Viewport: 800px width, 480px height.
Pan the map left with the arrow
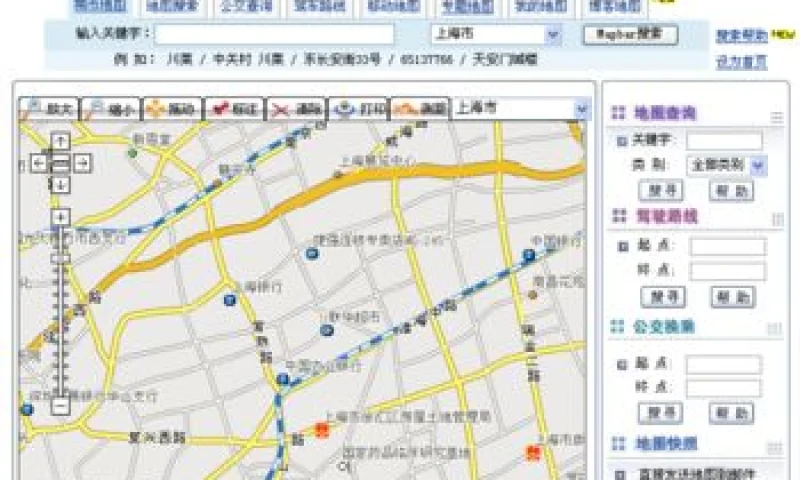pyautogui.click(x=39, y=163)
